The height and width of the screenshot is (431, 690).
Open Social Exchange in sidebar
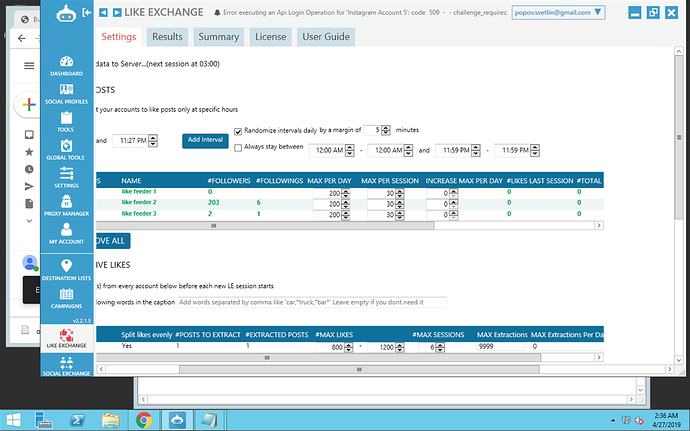click(x=66, y=366)
